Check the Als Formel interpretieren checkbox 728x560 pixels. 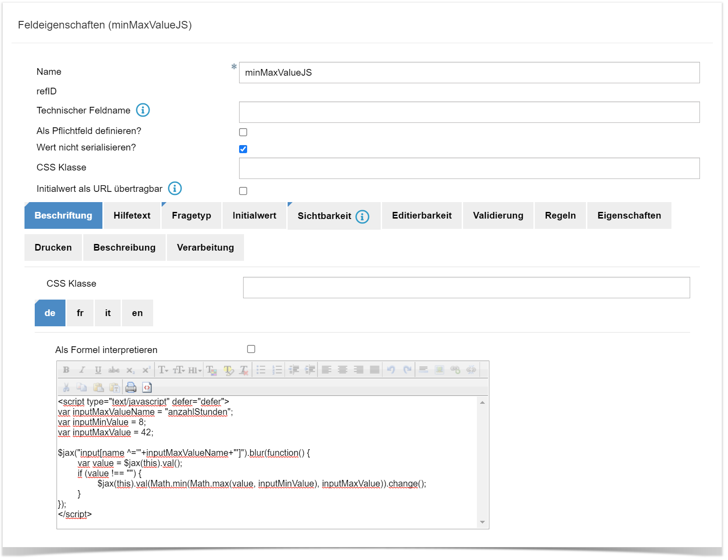tap(251, 349)
